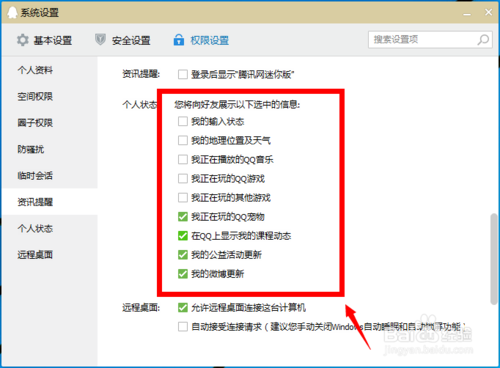The width and height of the screenshot is (500, 368).
Task: Click the 远程桌面: section label
Action: 141,307
